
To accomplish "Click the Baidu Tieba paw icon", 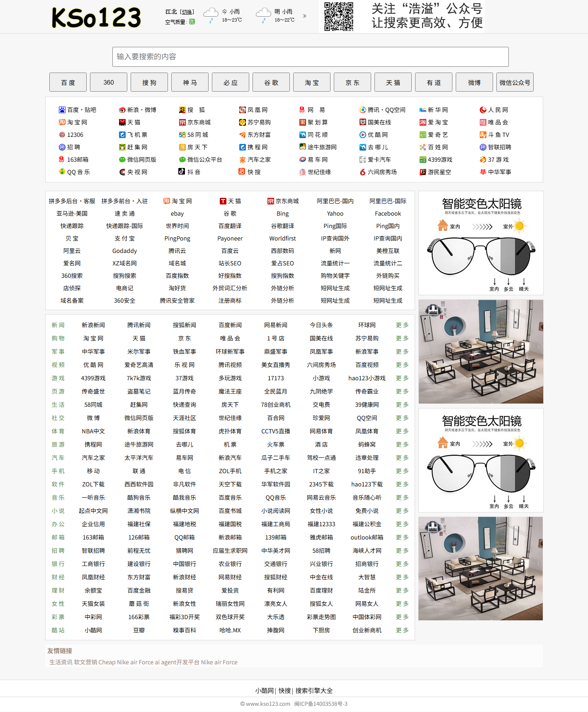I will (x=62, y=110).
